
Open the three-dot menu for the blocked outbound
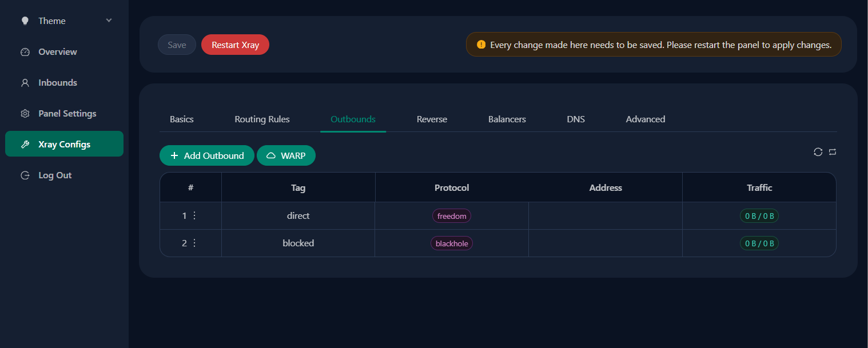(194, 243)
